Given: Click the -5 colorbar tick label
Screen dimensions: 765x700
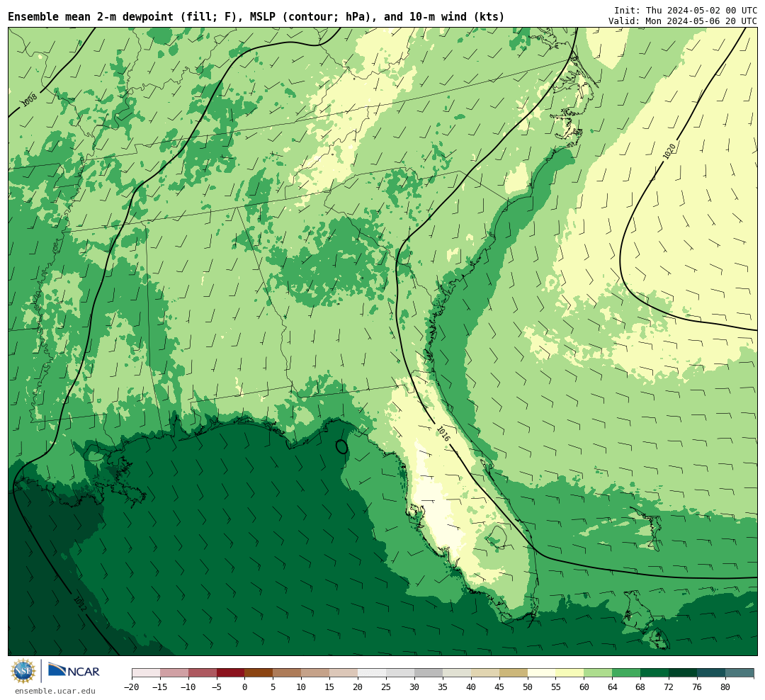Looking at the screenshot, I should 217,687.
